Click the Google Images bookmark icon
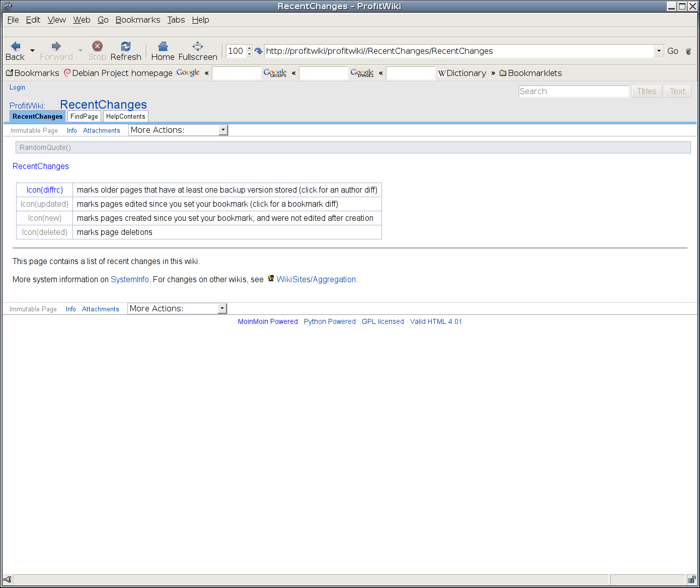 tap(362, 73)
